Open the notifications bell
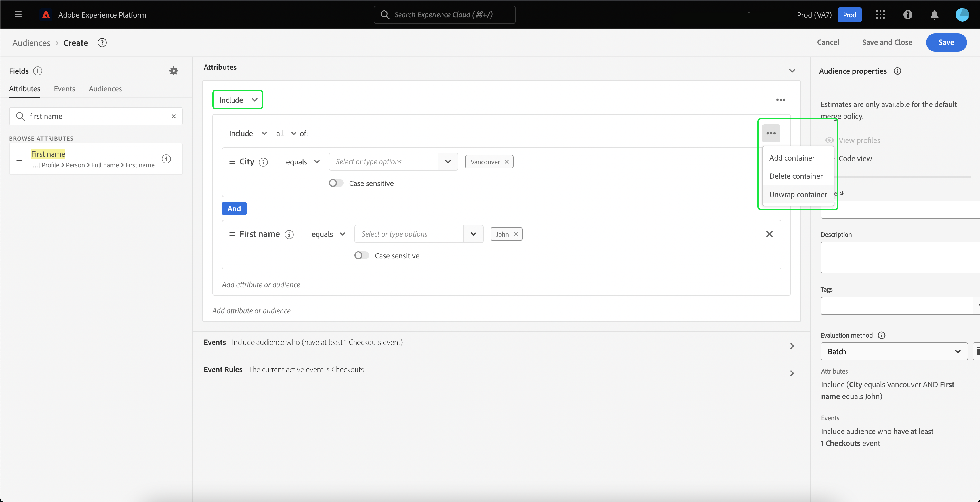 [x=934, y=15]
